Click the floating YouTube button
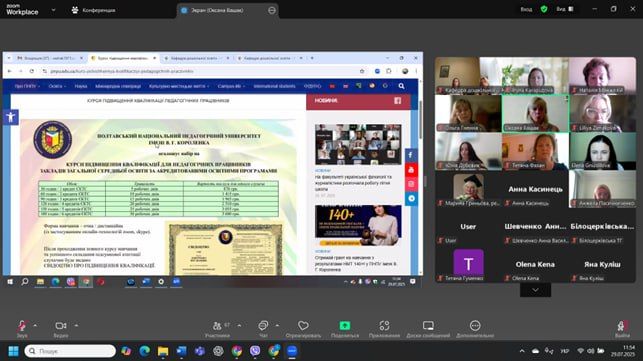643x361 pixels. click(x=411, y=169)
